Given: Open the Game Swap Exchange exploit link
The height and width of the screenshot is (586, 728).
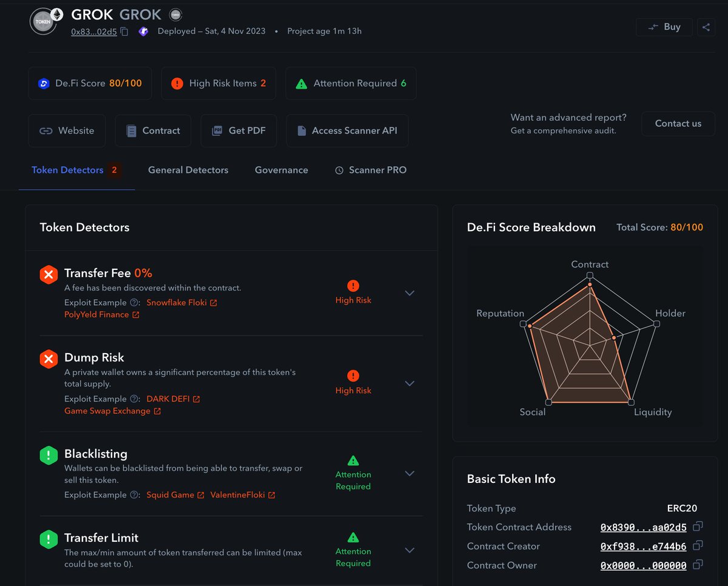Looking at the screenshot, I should coord(113,411).
